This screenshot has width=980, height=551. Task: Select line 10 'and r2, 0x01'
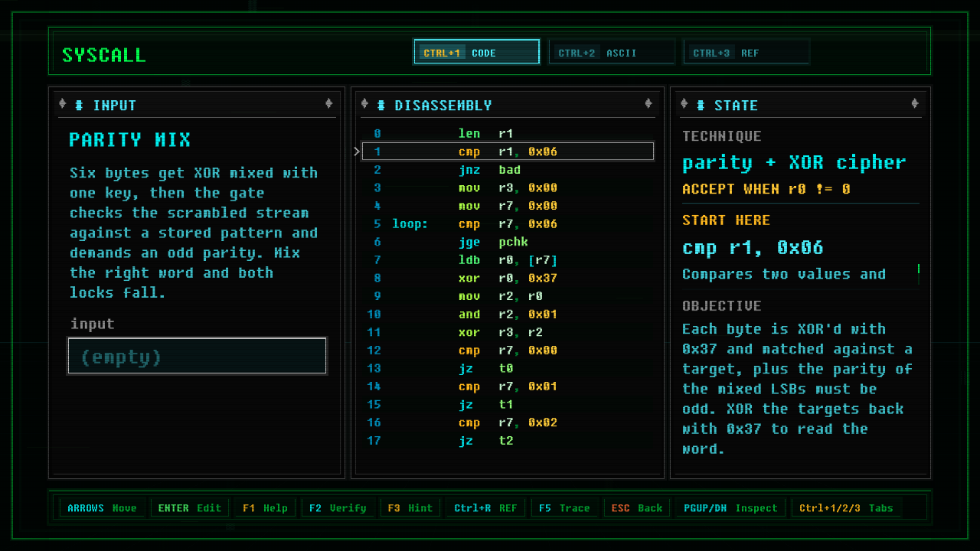tap(508, 315)
